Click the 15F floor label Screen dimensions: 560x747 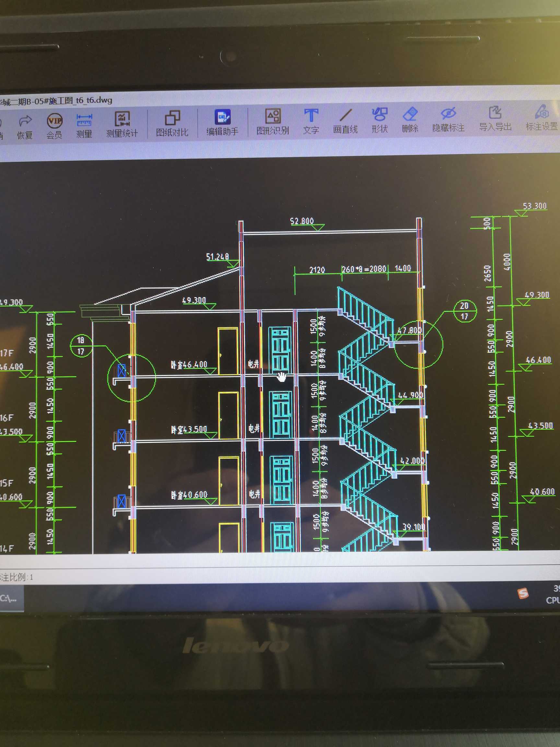(7, 483)
